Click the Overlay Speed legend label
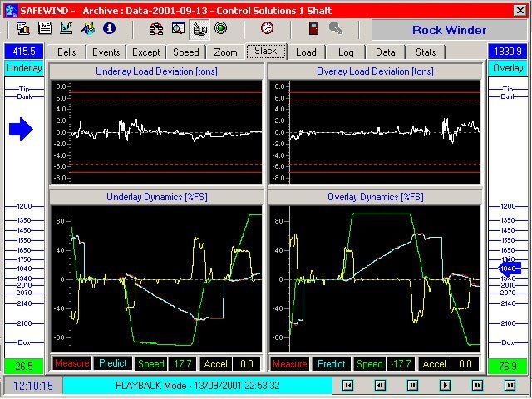Screen dimensions: 532x399 click(x=369, y=364)
